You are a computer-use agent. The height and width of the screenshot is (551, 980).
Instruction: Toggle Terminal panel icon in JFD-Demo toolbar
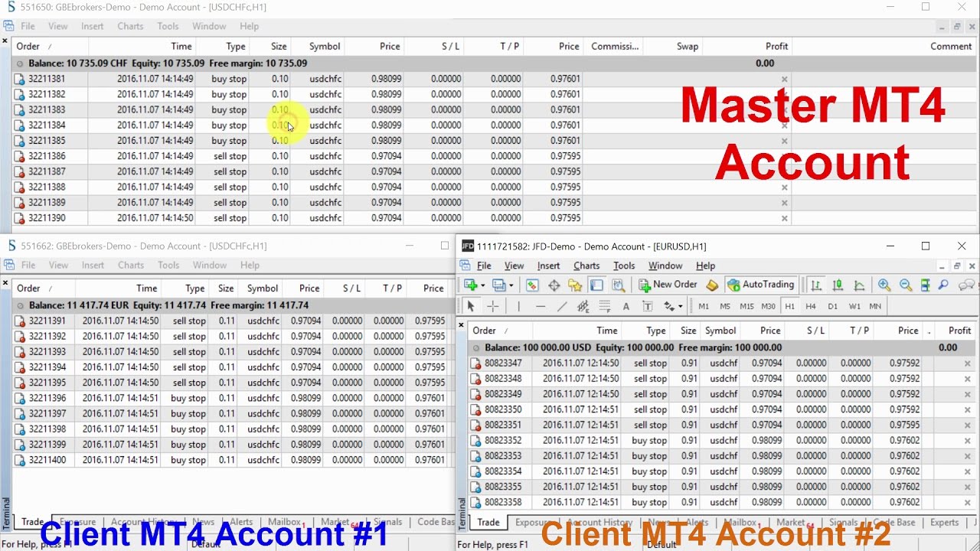(596, 285)
